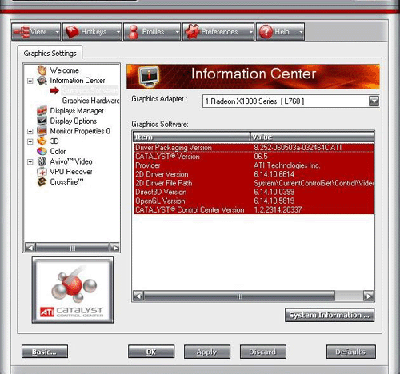400x374 pixels.
Task: Select Welcome in the tree
Action: pyautogui.click(x=64, y=70)
